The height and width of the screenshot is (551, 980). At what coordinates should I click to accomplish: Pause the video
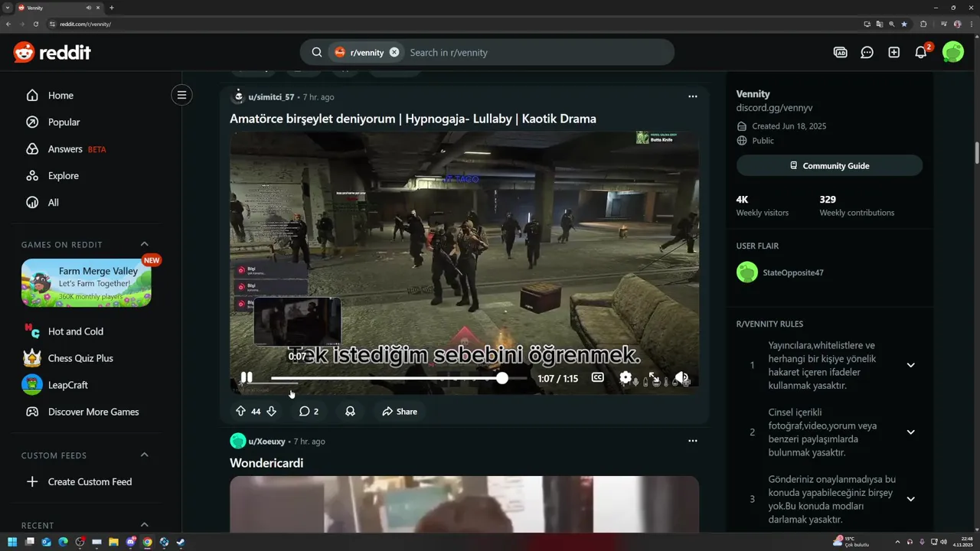click(247, 378)
